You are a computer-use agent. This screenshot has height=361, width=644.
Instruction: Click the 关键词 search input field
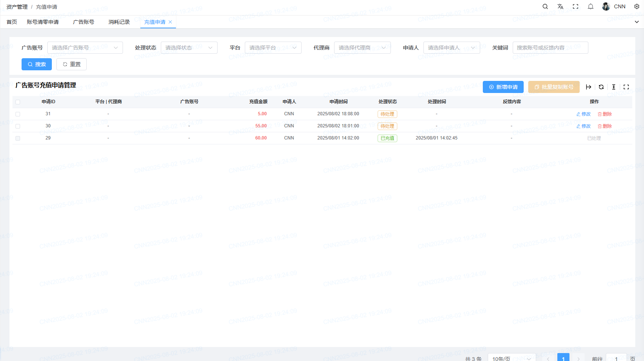(550, 48)
